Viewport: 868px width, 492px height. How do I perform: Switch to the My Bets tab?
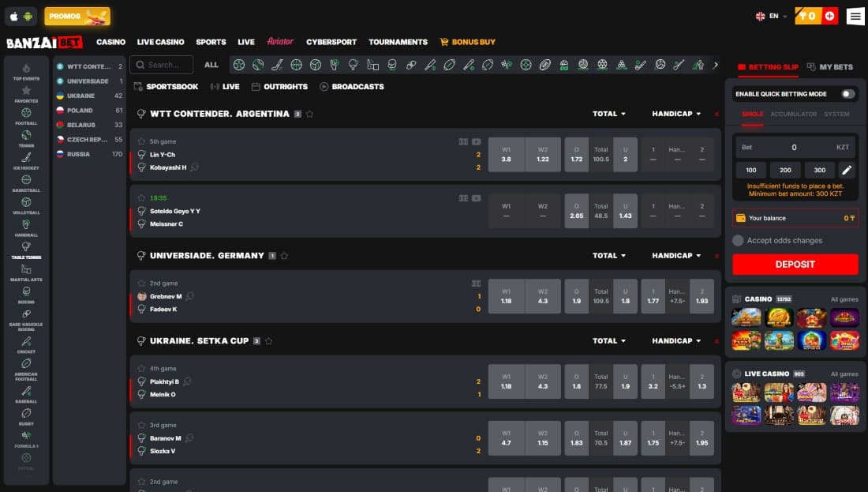[830, 67]
